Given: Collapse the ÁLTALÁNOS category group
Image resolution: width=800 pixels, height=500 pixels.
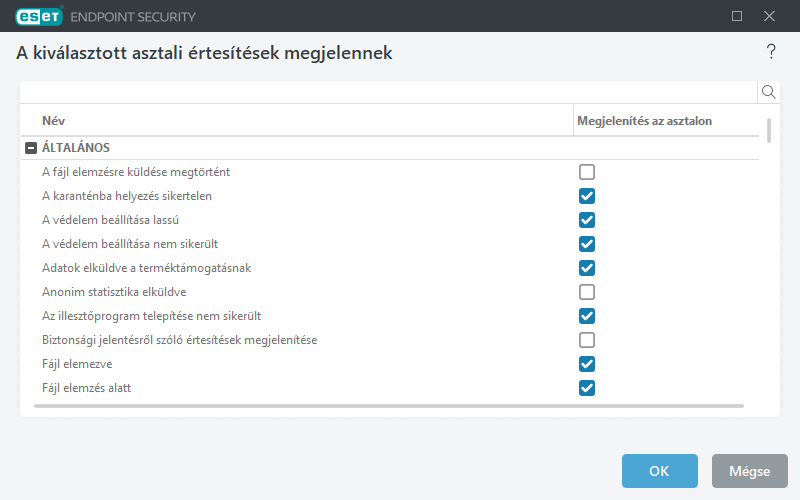Looking at the screenshot, I should 30,148.
